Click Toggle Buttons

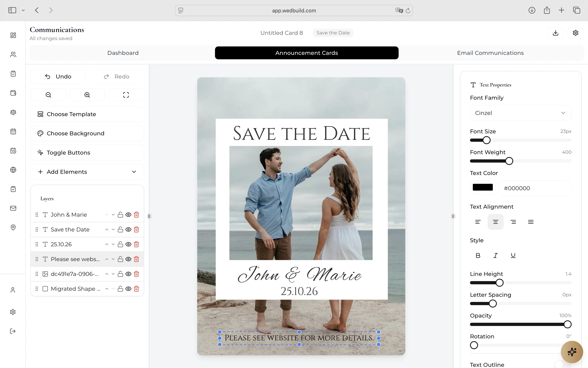87,153
